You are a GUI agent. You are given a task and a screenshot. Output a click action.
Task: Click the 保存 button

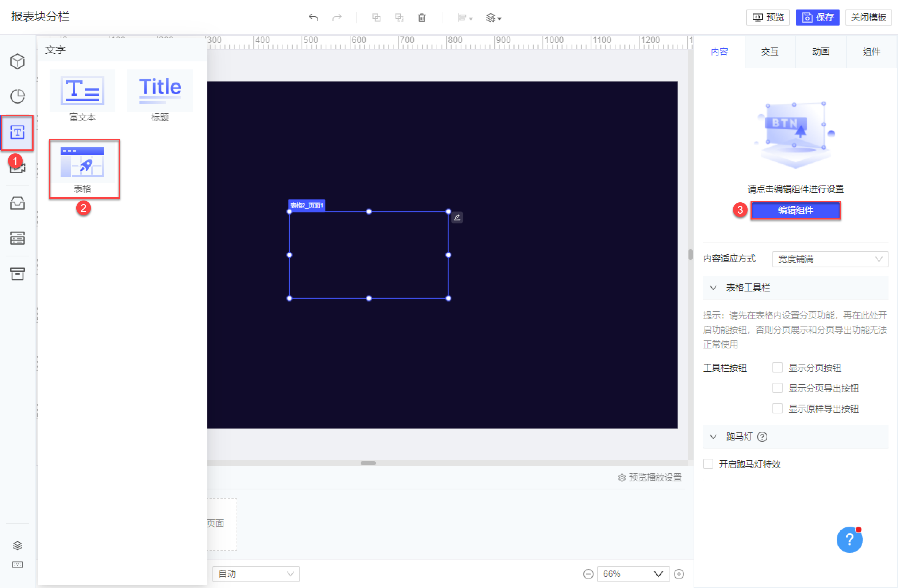[817, 18]
